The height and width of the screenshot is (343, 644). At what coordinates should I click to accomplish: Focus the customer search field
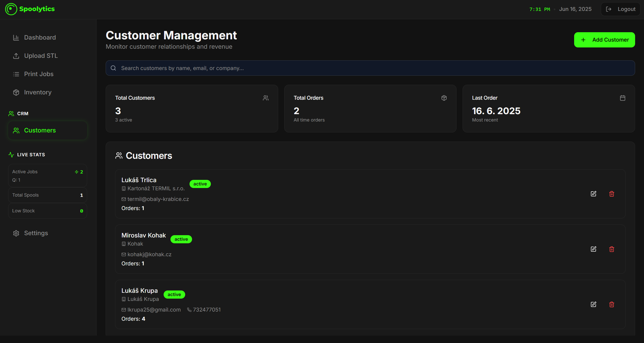tap(370, 68)
